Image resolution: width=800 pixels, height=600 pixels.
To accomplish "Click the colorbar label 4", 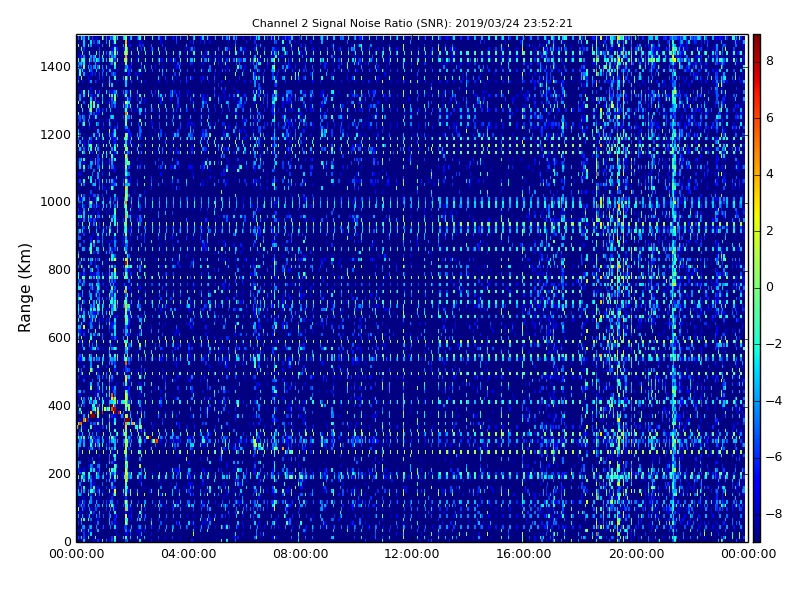I will click(770, 174).
